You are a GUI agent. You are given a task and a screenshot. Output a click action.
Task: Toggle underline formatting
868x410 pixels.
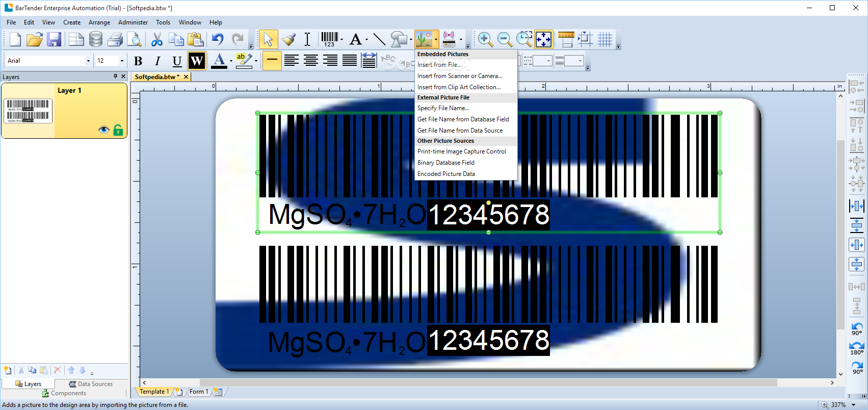pyautogui.click(x=177, y=61)
